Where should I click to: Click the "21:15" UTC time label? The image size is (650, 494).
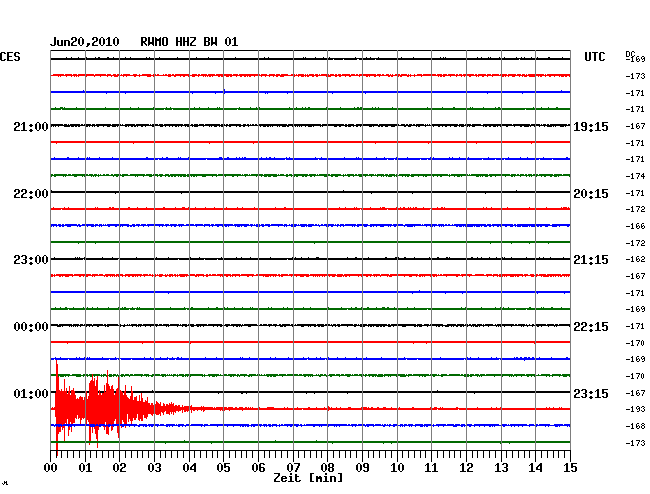pos(591,260)
